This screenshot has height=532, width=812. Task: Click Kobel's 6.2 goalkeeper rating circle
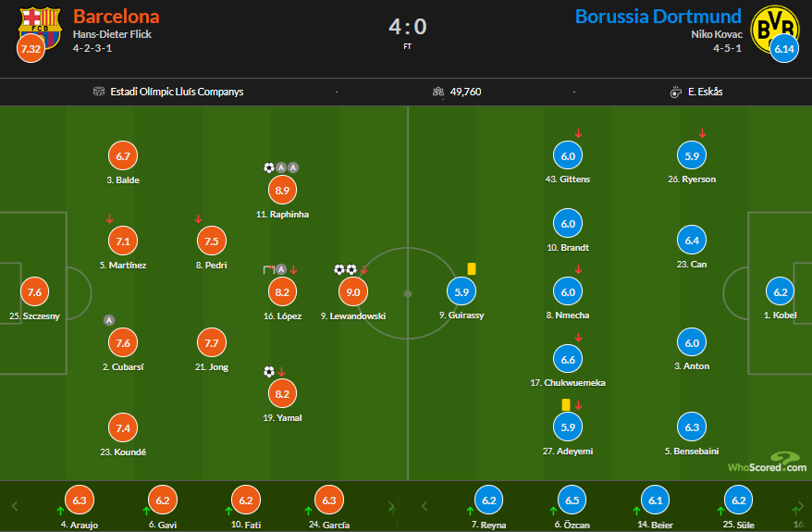click(780, 291)
